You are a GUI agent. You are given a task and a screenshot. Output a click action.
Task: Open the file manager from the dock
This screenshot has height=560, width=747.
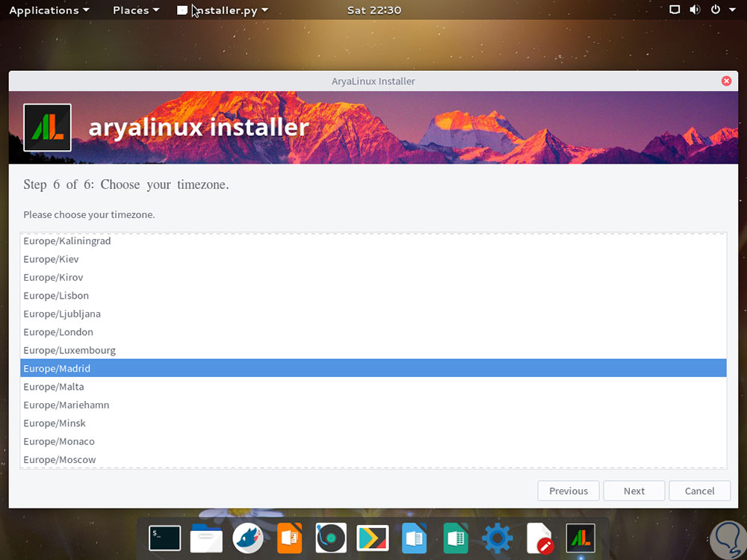[x=206, y=538]
